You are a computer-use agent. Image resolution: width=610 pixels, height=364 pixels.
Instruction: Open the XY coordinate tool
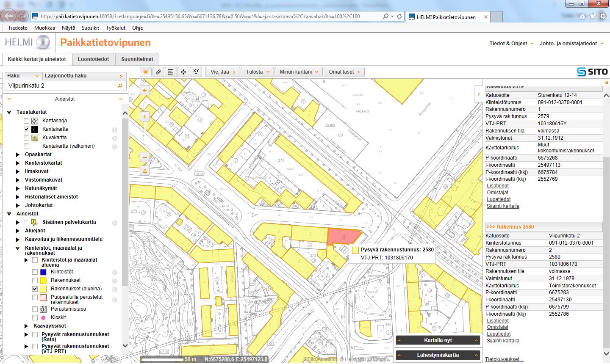click(x=196, y=72)
